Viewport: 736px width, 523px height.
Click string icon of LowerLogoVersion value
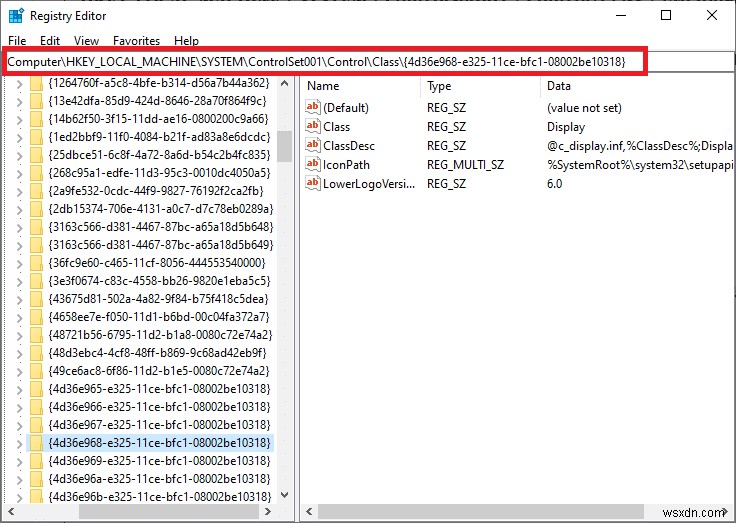pyautogui.click(x=313, y=183)
